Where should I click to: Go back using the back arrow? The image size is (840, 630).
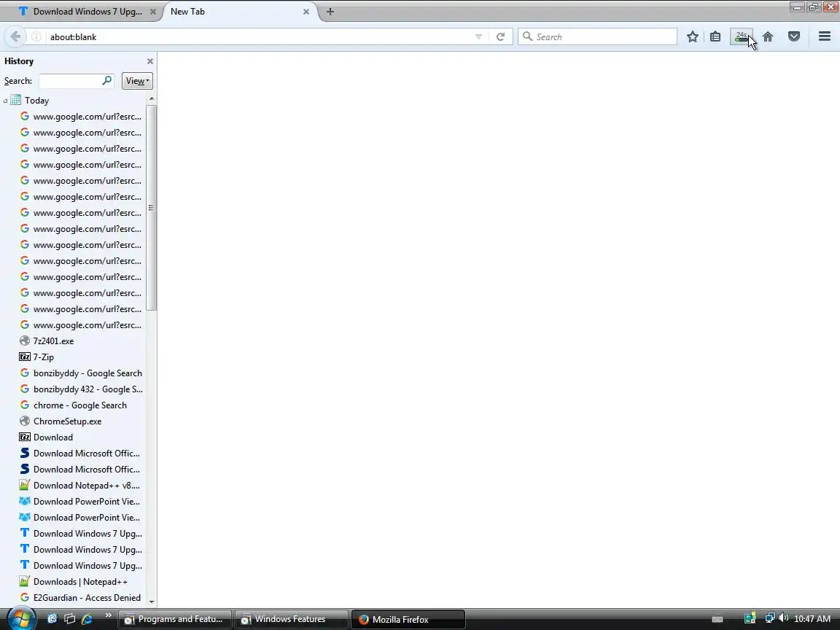15,36
